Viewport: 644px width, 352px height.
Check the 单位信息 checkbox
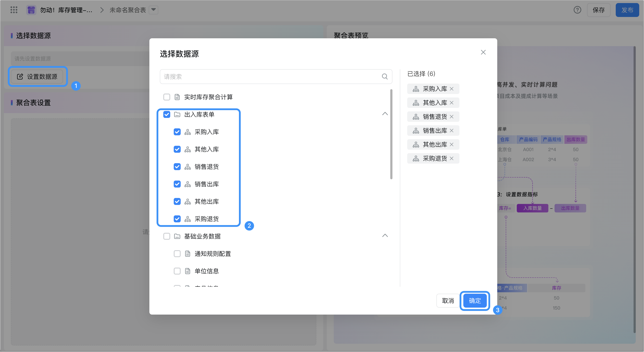click(177, 271)
